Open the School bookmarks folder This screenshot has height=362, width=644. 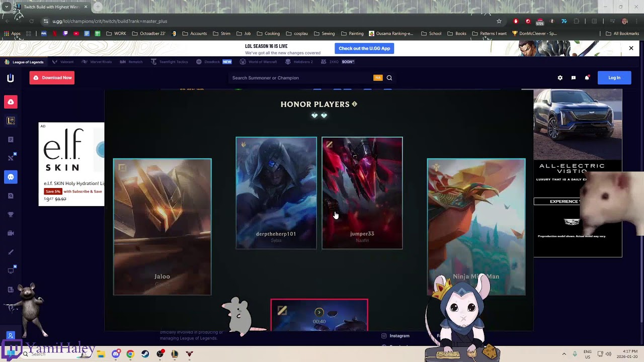coord(431,34)
